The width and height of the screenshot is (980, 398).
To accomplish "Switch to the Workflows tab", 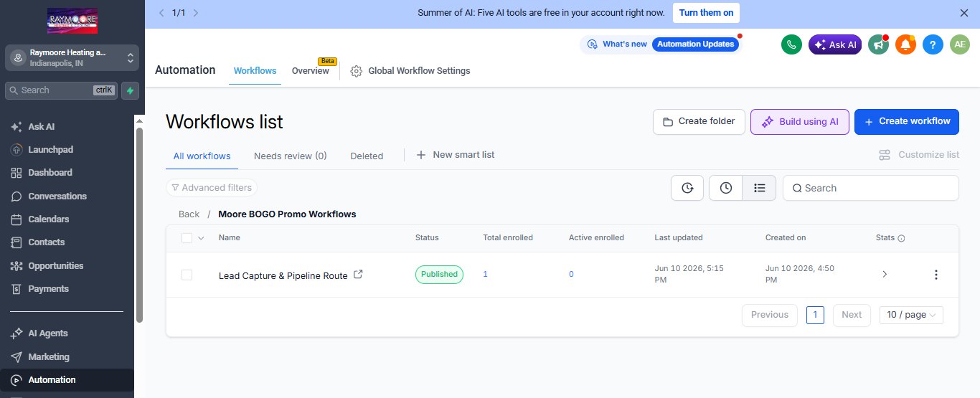I will coord(255,71).
